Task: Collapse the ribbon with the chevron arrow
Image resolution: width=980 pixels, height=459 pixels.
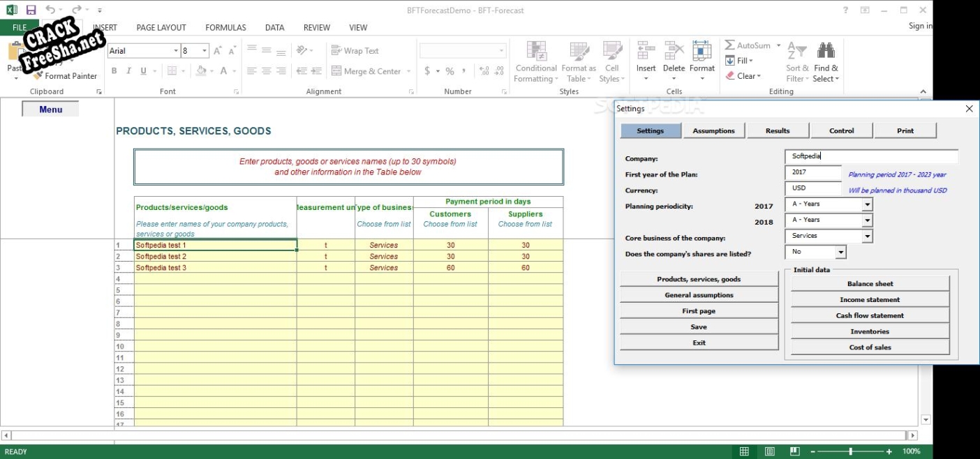Action: [923, 91]
